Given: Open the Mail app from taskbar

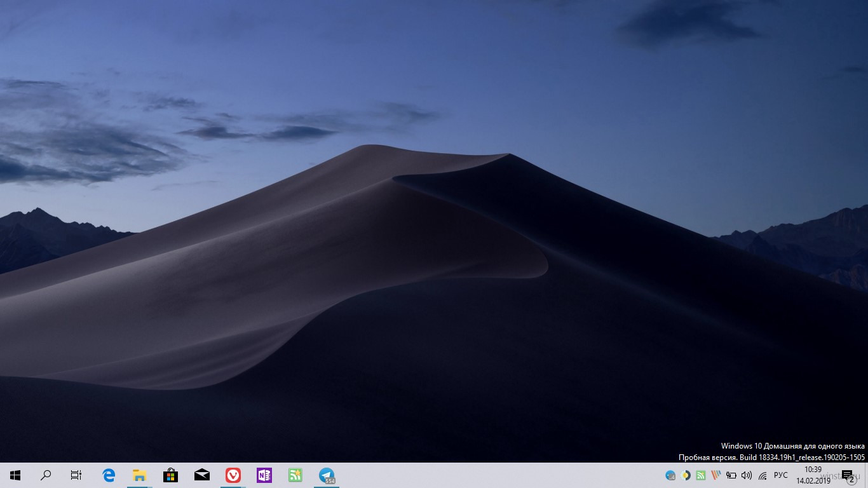Looking at the screenshot, I should 202,475.
